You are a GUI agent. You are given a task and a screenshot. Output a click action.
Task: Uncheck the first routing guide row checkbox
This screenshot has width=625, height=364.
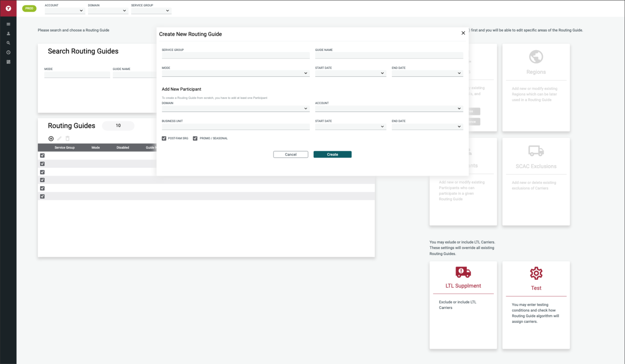coord(42,155)
